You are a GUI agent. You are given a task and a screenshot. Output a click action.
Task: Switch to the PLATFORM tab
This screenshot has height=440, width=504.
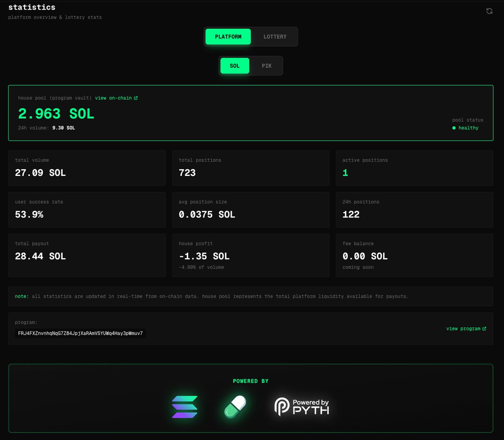tap(228, 37)
